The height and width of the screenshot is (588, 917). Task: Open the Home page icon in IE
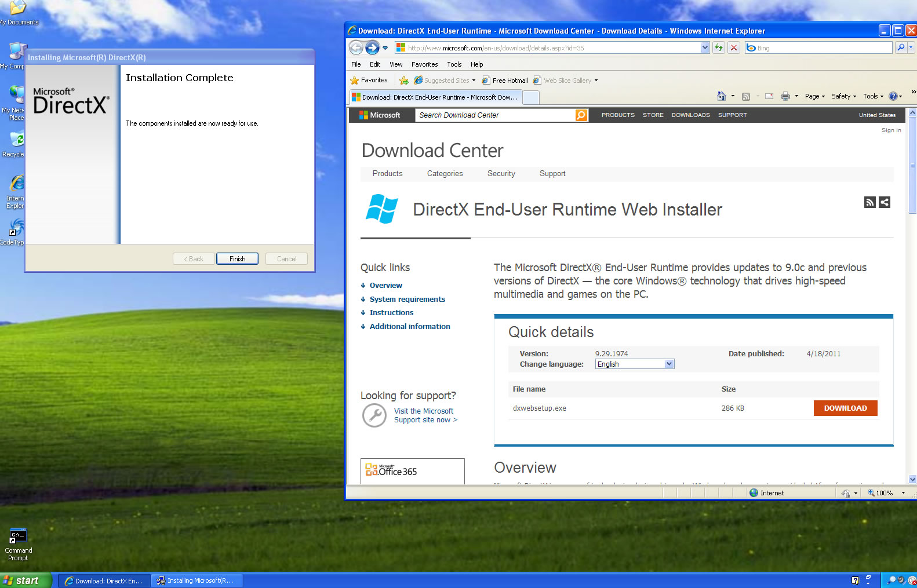click(x=721, y=96)
